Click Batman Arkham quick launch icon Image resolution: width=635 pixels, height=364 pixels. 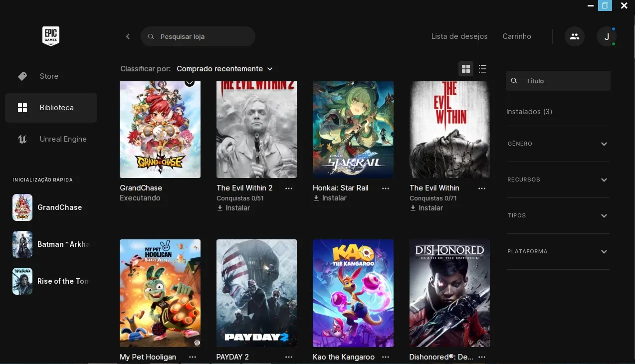(x=22, y=244)
